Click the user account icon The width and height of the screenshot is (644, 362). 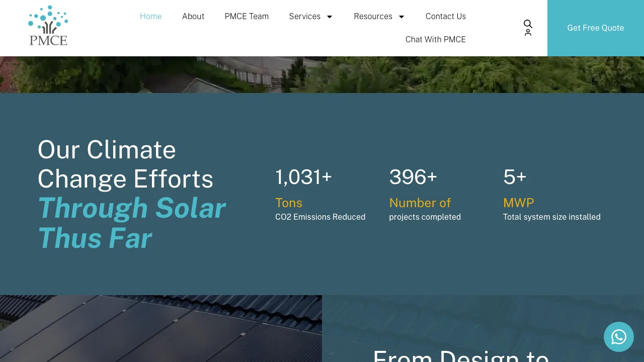(528, 33)
